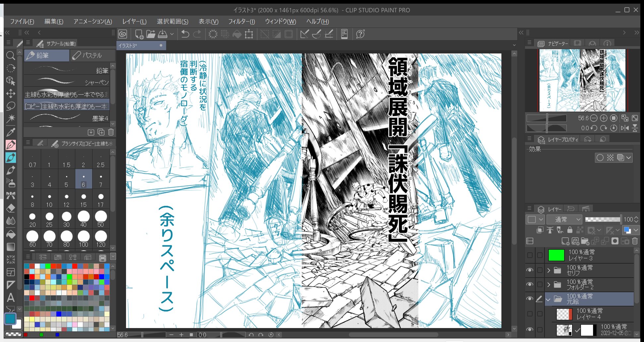Show the green レイヤー 3 layer

[x=530, y=255]
